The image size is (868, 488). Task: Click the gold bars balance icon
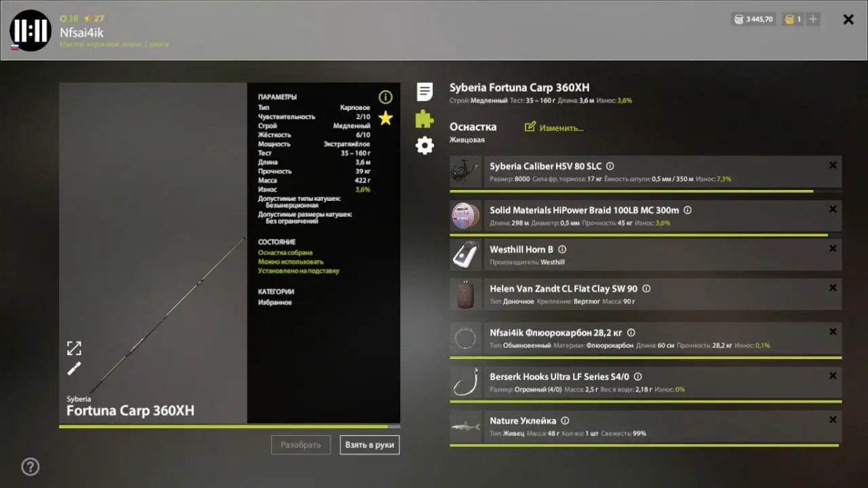coord(789,19)
